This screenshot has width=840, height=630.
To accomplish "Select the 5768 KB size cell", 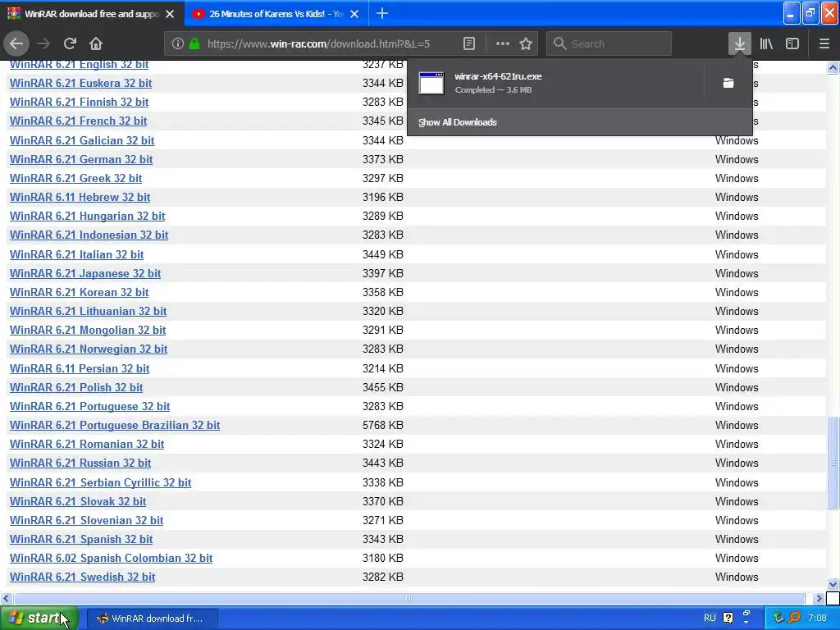I will 382,426.
